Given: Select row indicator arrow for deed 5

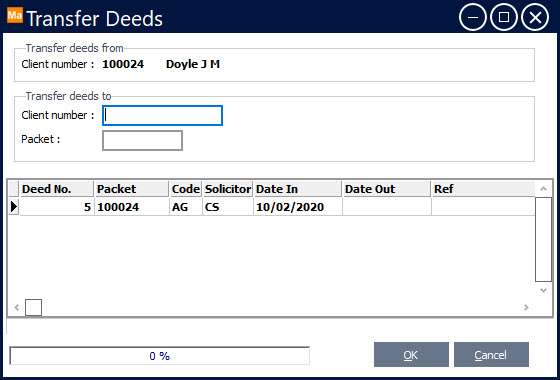Looking at the screenshot, I should pyautogui.click(x=14, y=207).
